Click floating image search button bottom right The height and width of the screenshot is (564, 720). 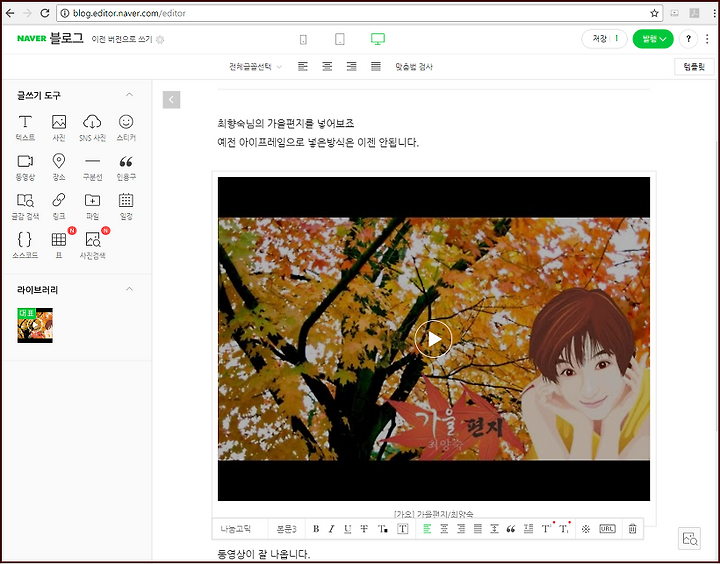pyautogui.click(x=689, y=539)
